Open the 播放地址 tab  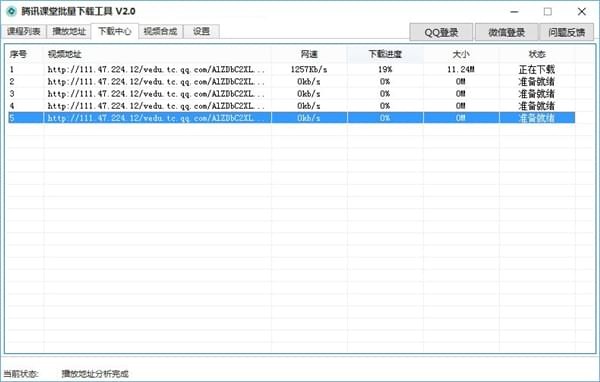(69, 31)
